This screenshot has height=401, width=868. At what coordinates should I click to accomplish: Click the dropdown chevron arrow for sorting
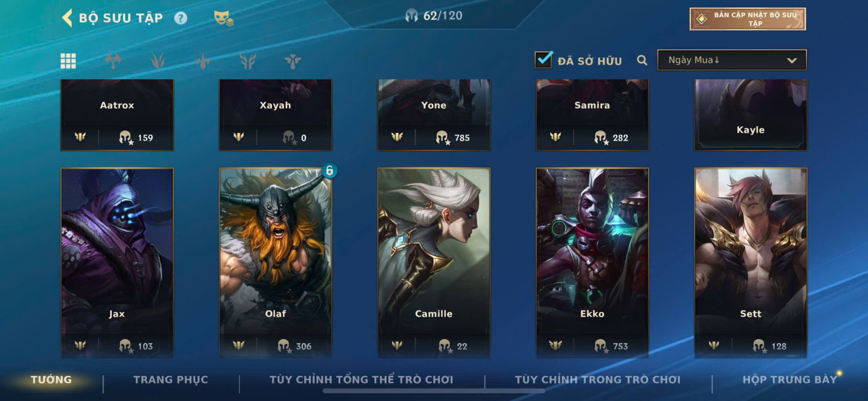tap(792, 61)
